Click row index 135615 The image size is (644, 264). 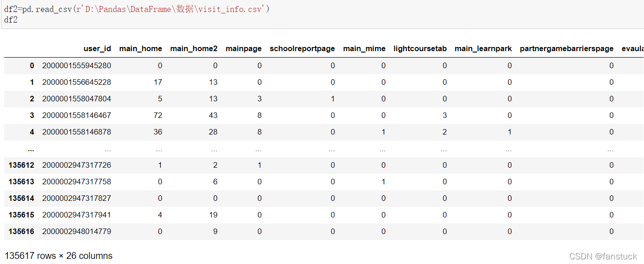[21, 215]
